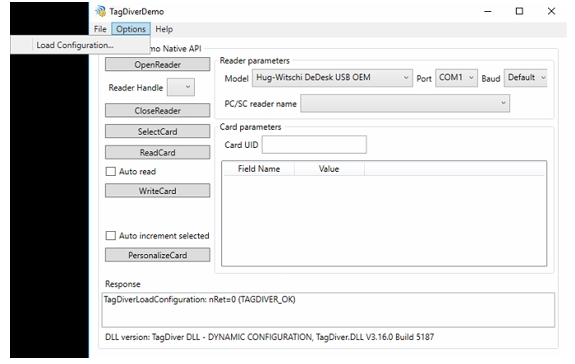Image resolution: width=575 pixels, height=364 pixels.
Task: Click the OpenReader button
Action: point(157,65)
